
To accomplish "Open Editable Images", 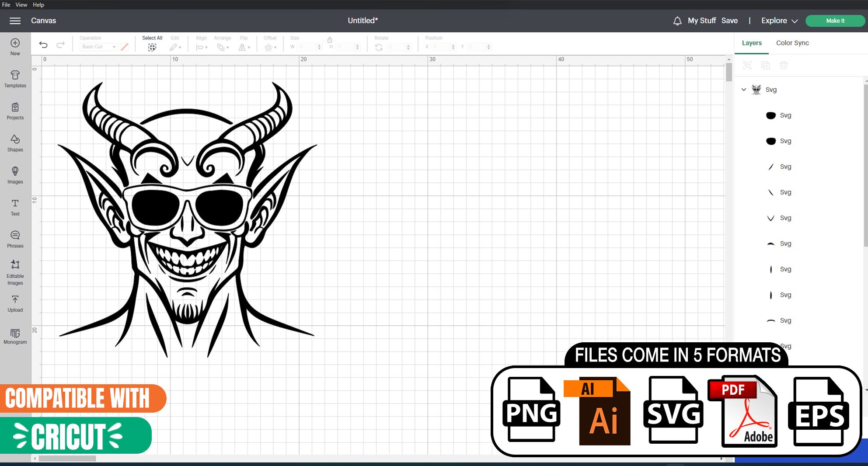I will 15,272.
